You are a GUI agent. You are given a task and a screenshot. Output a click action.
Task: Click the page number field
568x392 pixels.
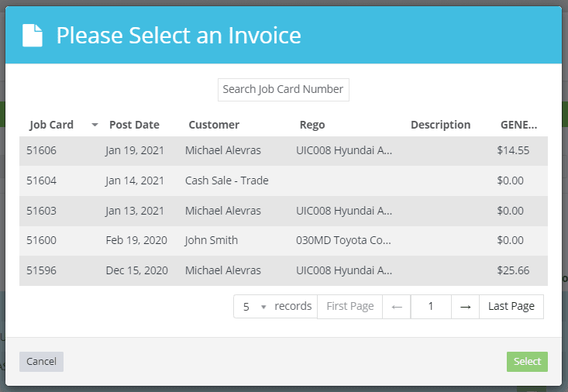point(431,307)
